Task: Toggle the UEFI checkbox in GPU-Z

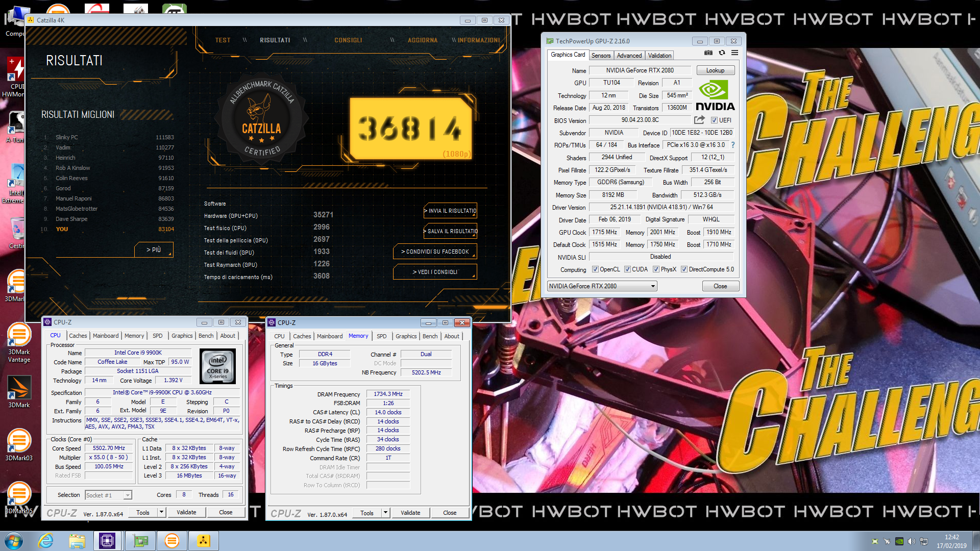Action: click(x=714, y=120)
